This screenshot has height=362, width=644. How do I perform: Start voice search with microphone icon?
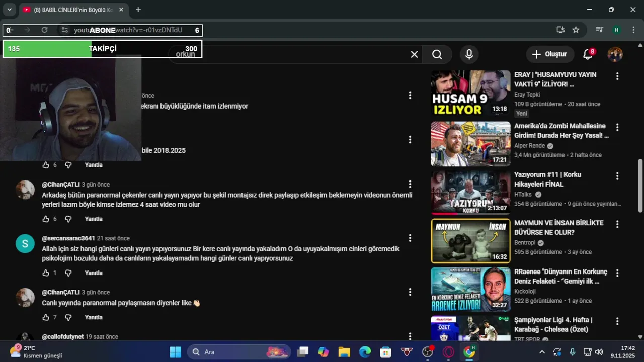[x=469, y=54]
